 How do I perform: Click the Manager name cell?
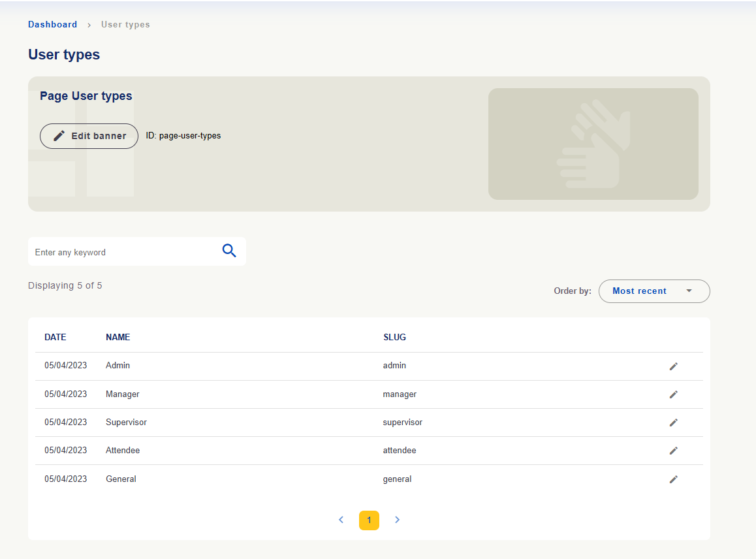123,394
